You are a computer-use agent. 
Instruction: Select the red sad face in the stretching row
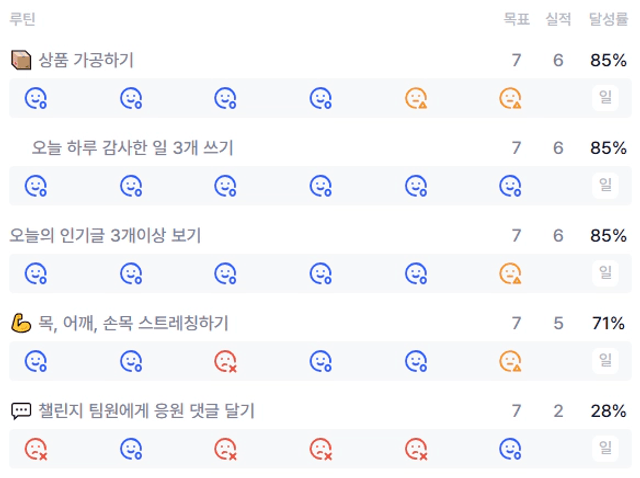tap(226, 361)
